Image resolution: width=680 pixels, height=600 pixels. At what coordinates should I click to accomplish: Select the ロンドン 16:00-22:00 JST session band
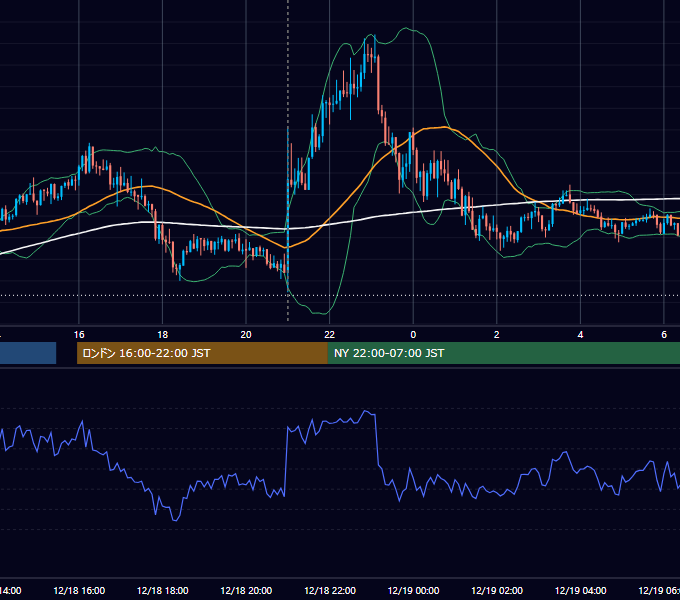pyautogui.click(x=202, y=353)
